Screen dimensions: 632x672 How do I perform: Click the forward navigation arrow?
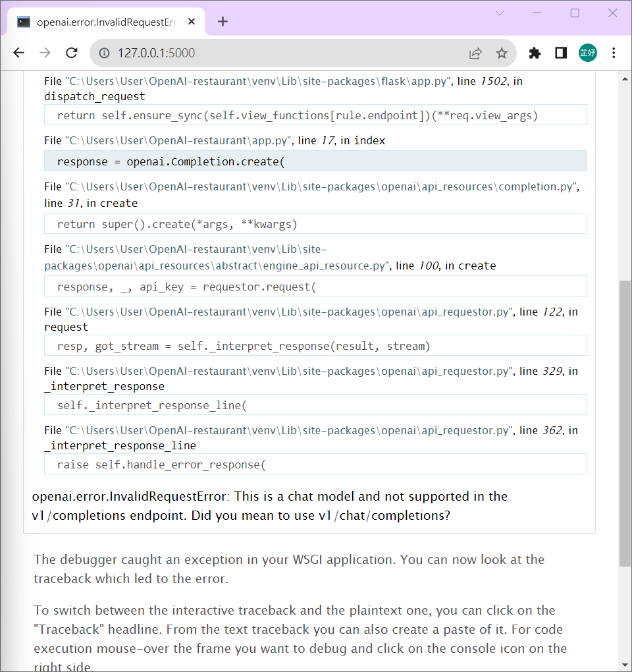pyautogui.click(x=45, y=53)
